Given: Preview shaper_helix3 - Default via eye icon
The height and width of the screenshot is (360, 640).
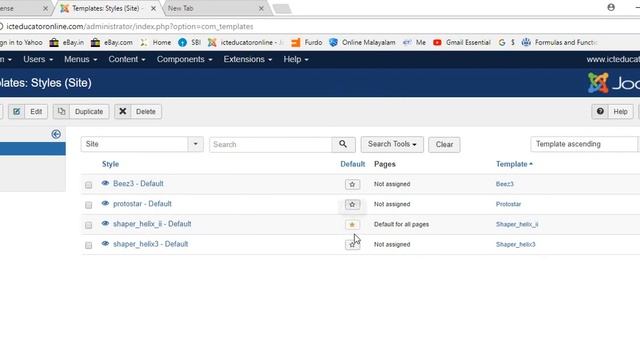Looking at the screenshot, I should click(105, 244).
